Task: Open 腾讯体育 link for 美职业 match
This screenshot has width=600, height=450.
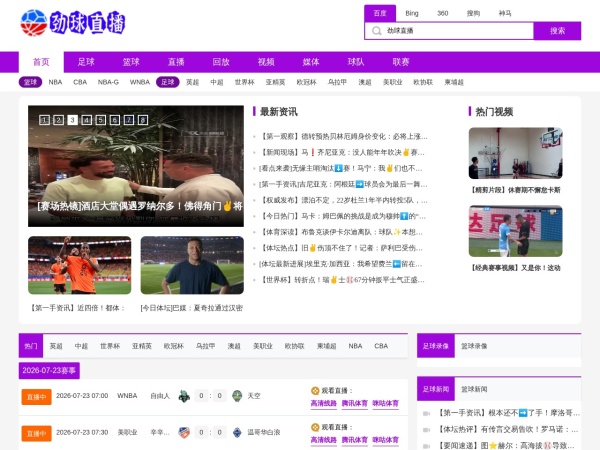Action: [x=354, y=440]
